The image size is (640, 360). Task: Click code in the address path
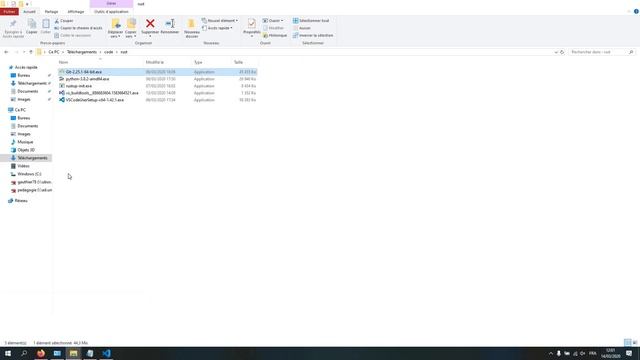point(109,52)
